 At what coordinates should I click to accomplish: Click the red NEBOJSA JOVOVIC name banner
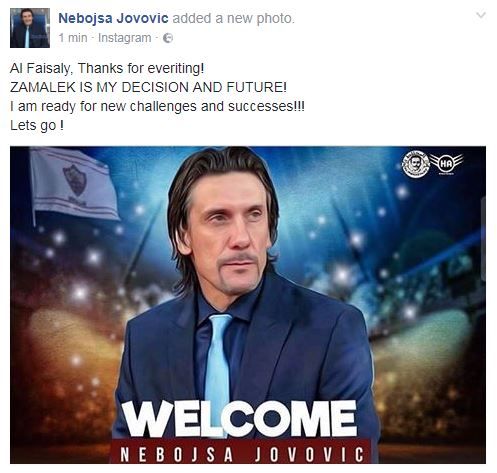(x=241, y=454)
